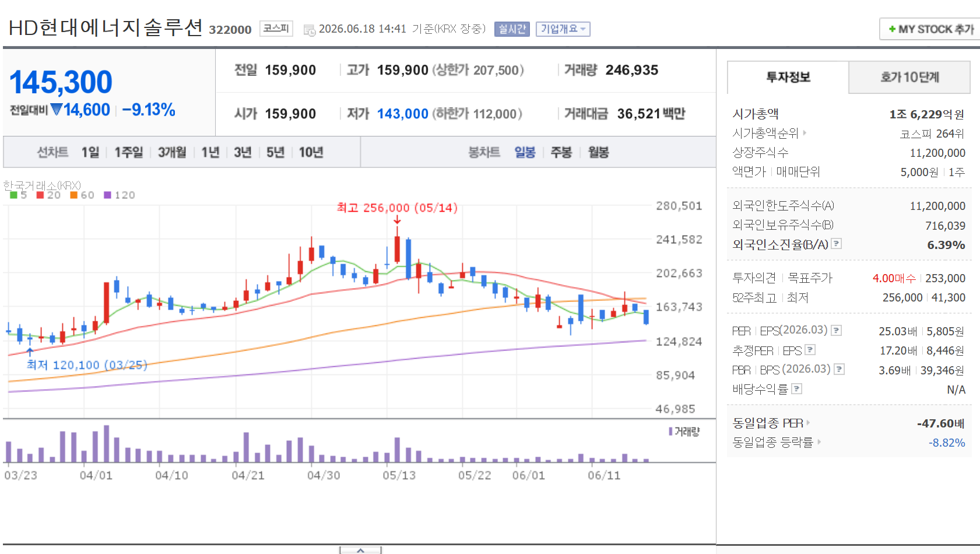The image size is (980, 554).
Task: Click the red 20-day moving average swatch
Action: [40, 195]
